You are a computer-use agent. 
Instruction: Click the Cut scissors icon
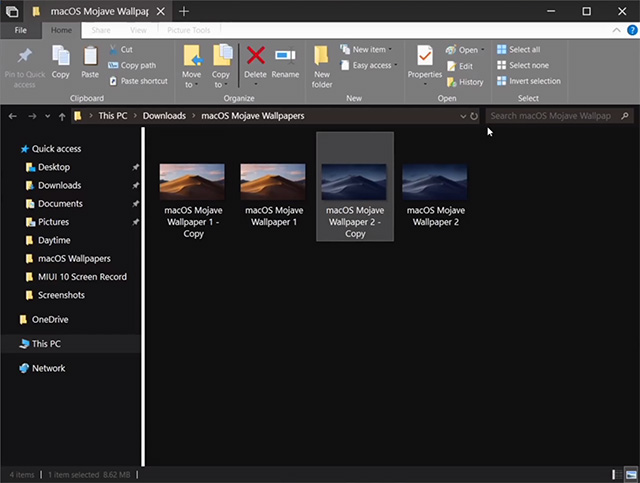click(x=113, y=49)
